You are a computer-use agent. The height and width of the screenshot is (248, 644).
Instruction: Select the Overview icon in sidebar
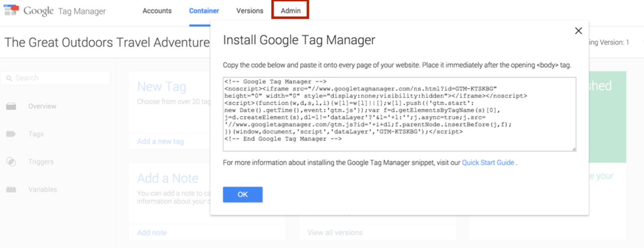click(x=11, y=107)
